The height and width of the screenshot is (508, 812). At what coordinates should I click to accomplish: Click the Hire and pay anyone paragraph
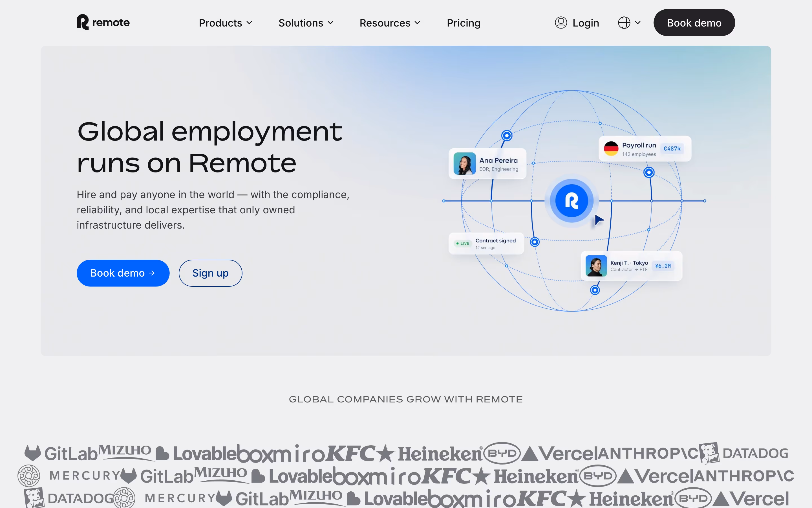213,210
